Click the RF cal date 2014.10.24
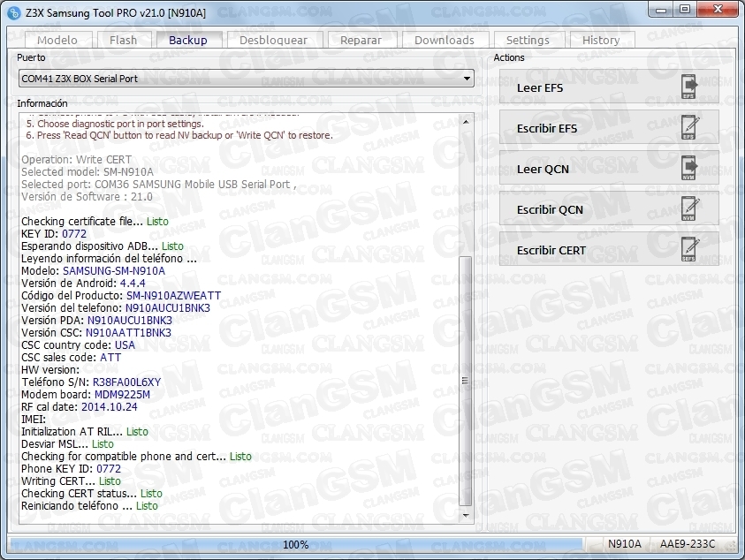The width and height of the screenshot is (745, 560). (110, 406)
